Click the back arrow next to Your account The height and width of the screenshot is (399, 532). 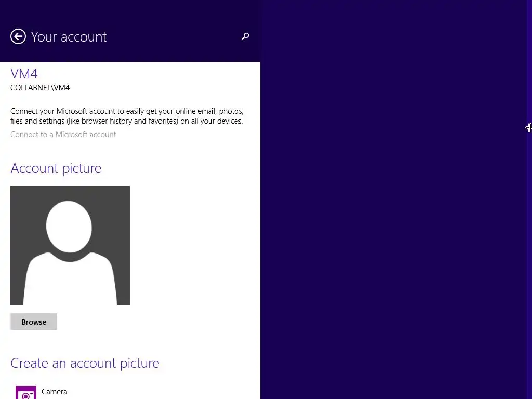click(18, 36)
